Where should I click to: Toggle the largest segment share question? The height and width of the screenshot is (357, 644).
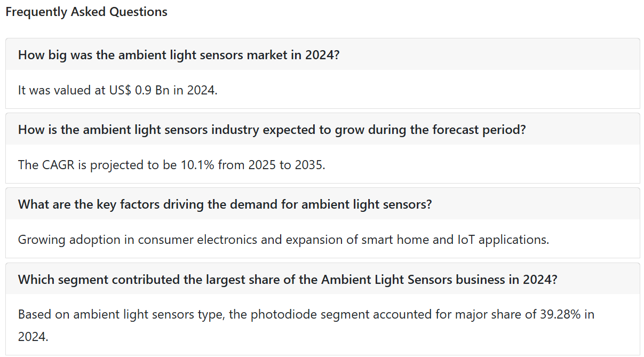pos(322,279)
